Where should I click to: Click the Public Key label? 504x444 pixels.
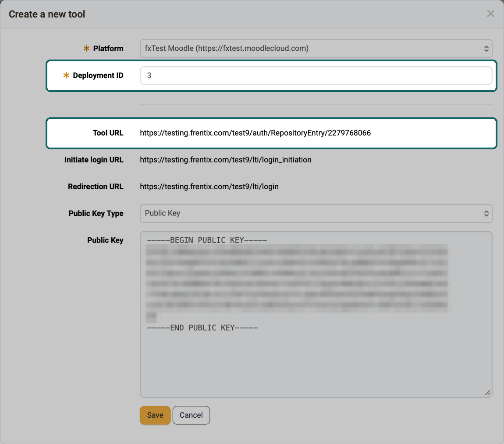tap(105, 240)
